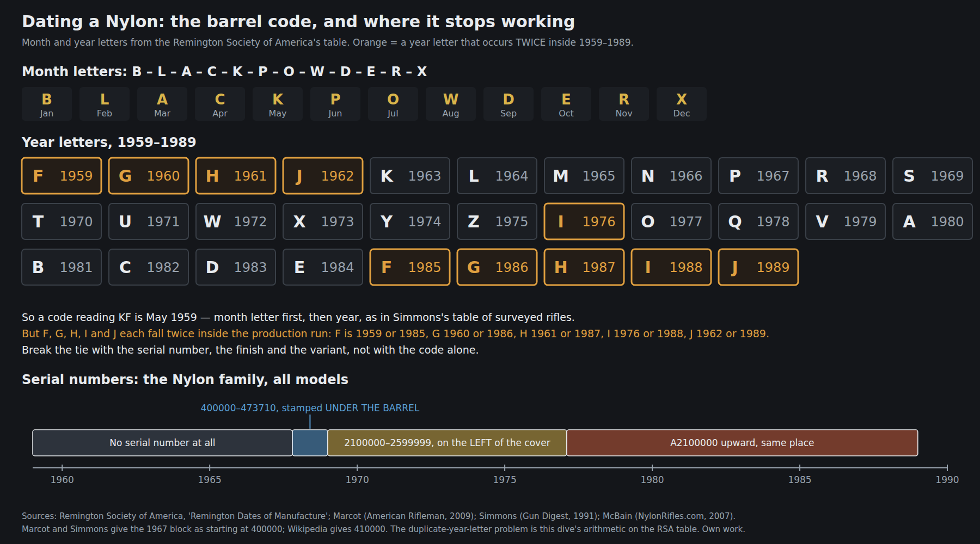
Task: Click the B Jan month letter tile
Action: click(47, 104)
